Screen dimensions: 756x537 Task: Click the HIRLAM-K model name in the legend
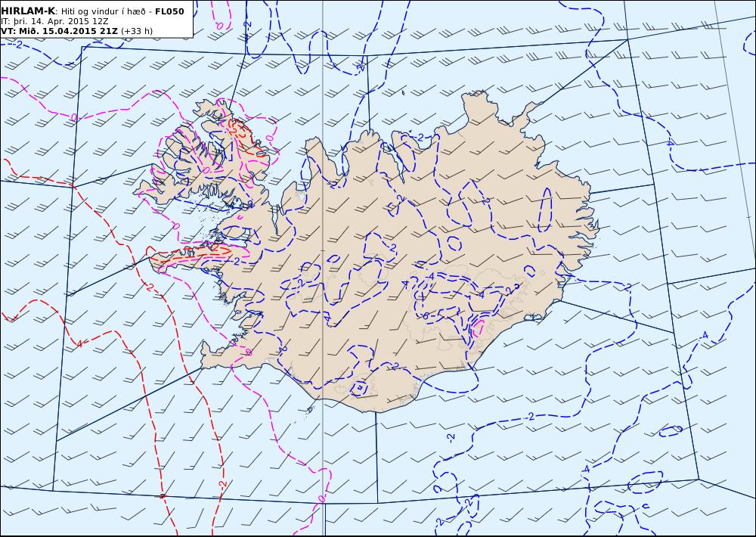pyautogui.click(x=28, y=11)
